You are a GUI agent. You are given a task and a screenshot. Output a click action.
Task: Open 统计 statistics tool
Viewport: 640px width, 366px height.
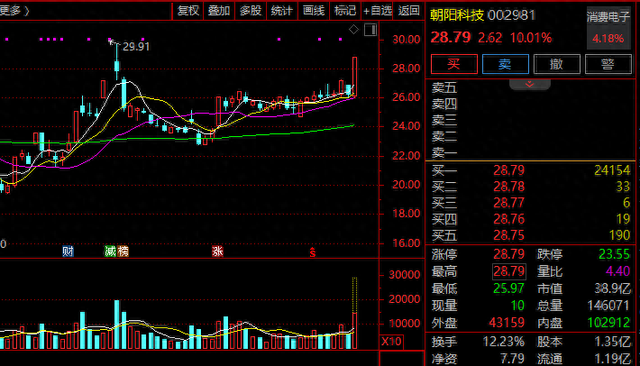click(x=282, y=11)
